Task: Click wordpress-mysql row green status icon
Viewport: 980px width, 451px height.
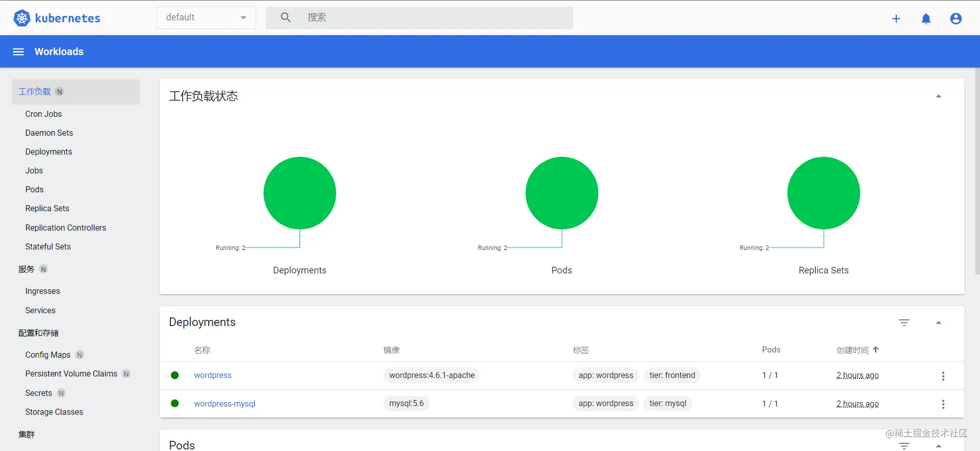Action: [175, 404]
